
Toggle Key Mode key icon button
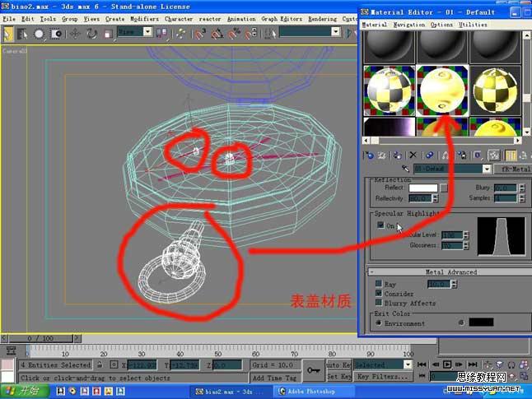pyautogui.click(x=314, y=370)
